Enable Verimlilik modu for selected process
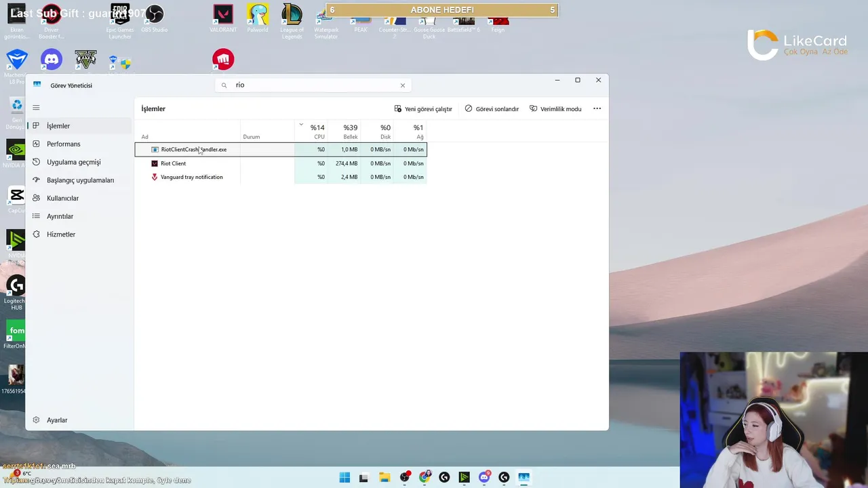 [555, 108]
